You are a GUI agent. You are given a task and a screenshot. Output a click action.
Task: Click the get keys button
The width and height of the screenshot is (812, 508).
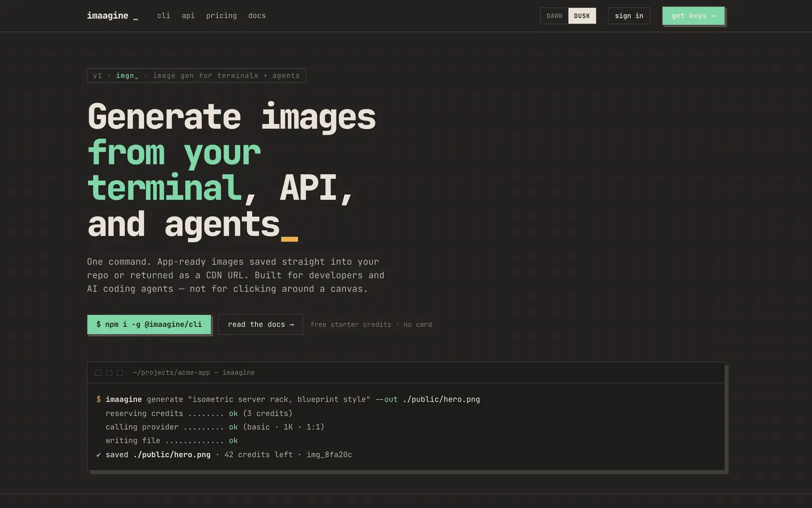(x=693, y=16)
